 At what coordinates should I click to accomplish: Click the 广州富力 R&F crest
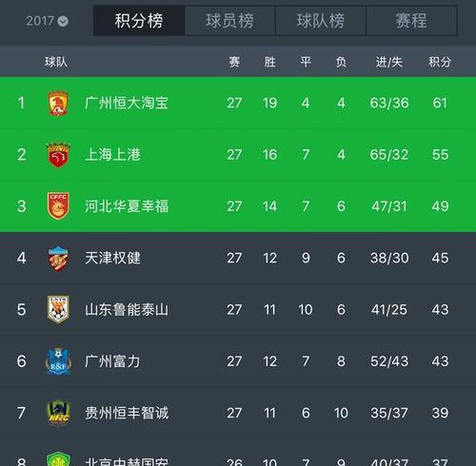coord(58,361)
